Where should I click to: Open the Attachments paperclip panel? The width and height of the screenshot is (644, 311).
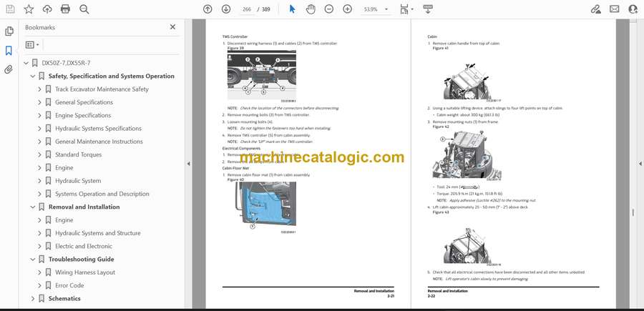tap(9, 70)
